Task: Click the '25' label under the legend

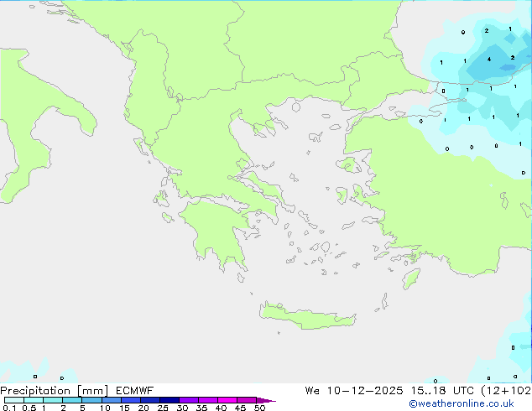Action: pos(163,408)
